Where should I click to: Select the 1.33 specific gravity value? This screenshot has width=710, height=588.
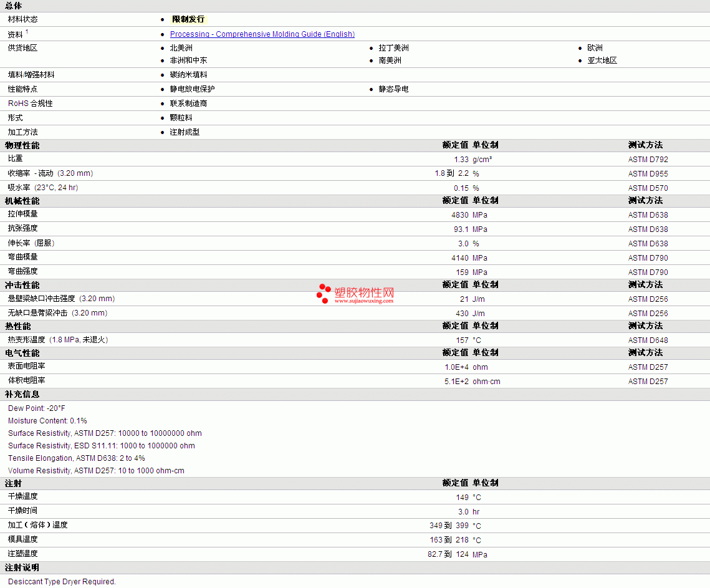pyautogui.click(x=461, y=160)
